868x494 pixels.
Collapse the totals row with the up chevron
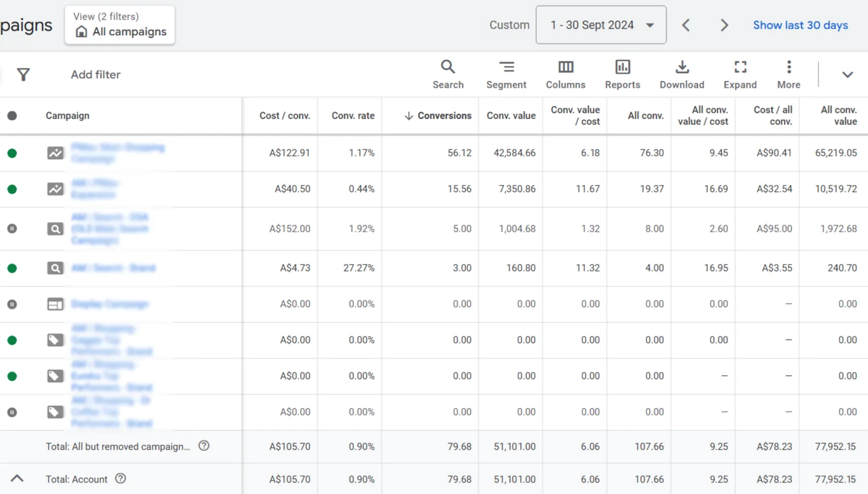[x=17, y=478]
